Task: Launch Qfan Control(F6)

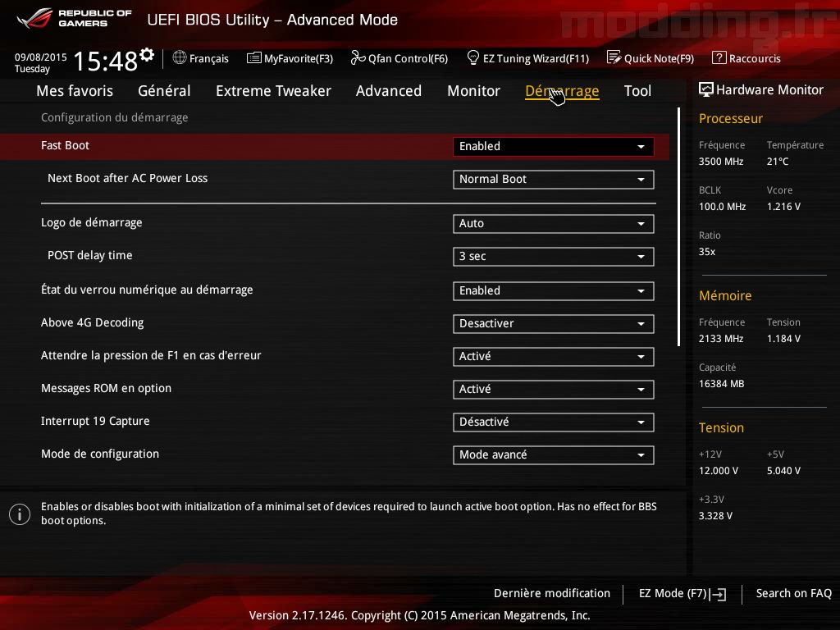Action: tap(399, 58)
